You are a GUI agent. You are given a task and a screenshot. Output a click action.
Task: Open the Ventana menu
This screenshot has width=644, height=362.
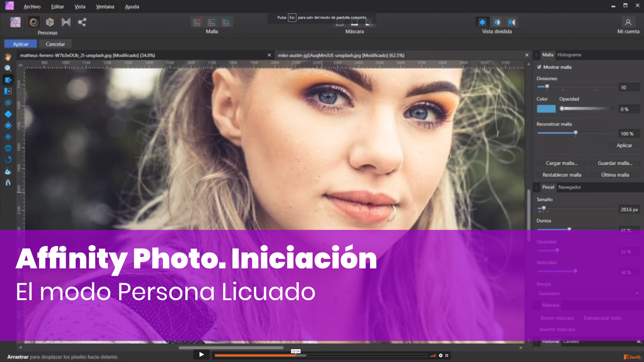(x=105, y=7)
